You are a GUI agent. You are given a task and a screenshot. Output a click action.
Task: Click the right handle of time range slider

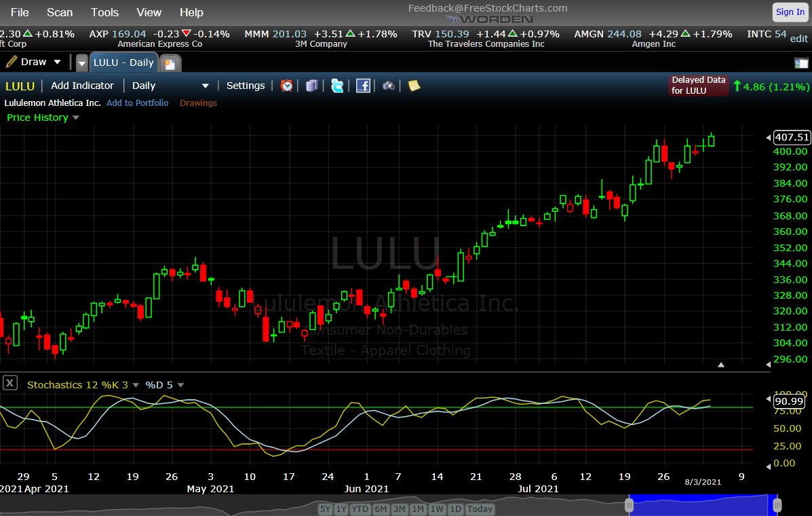click(777, 504)
